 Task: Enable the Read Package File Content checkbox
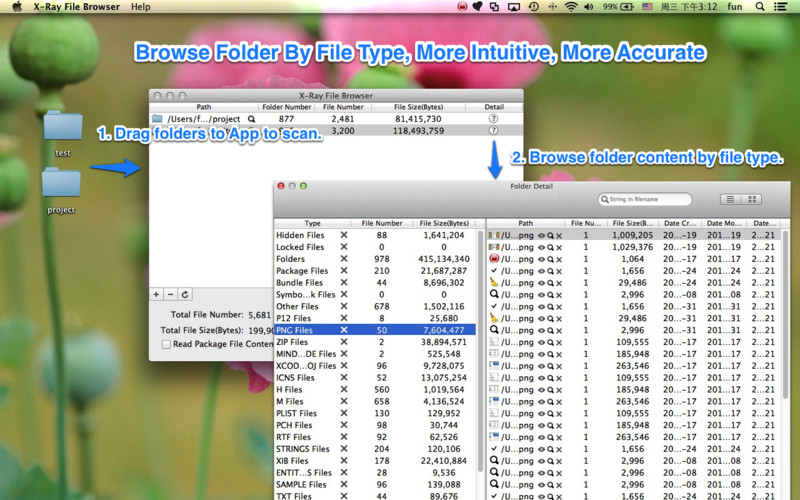(166, 344)
